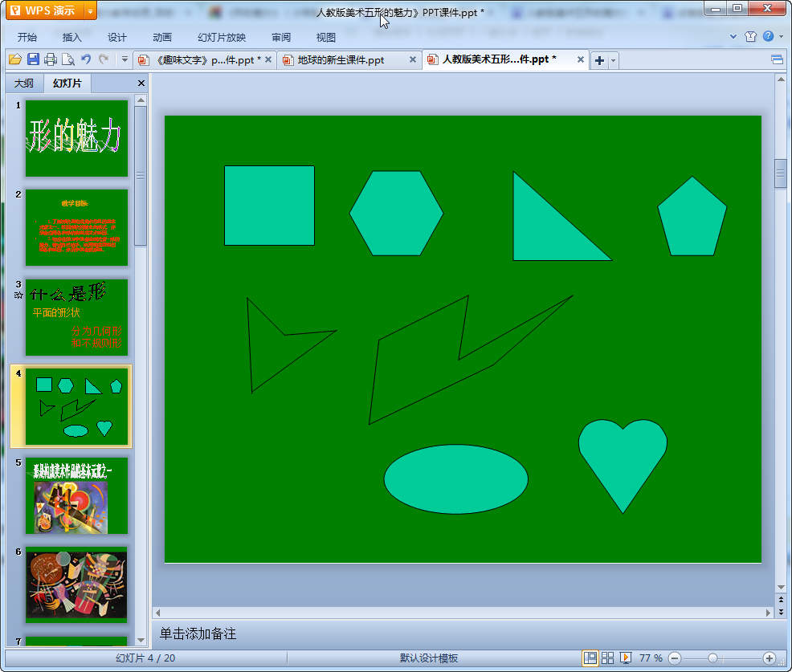Save the presentation with the floppy icon
Viewport: 792px width, 672px height.
tap(33, 59)
